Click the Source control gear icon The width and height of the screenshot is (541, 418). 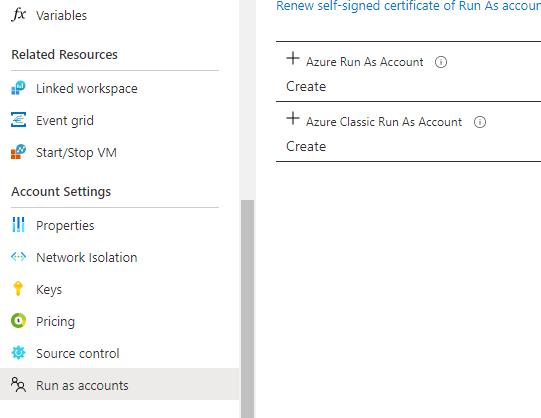point(18,352)
